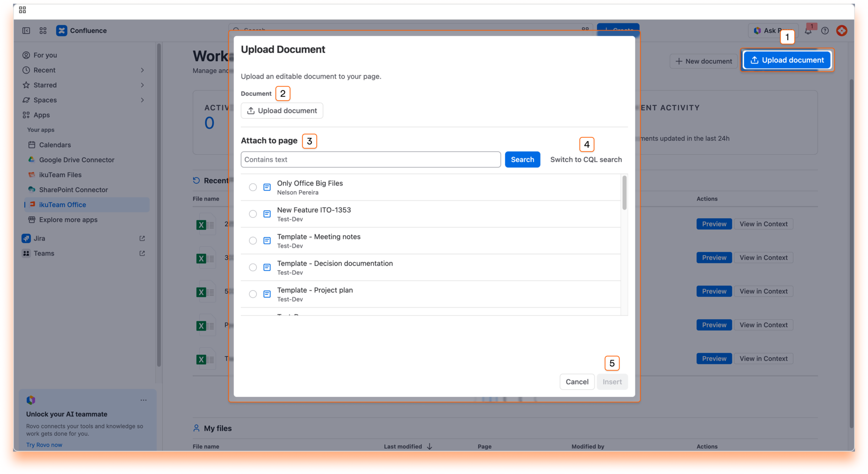Screen dimensions: 868x474
Task: Click the blue Upload document header button
Action: click(x=788, y=60)
